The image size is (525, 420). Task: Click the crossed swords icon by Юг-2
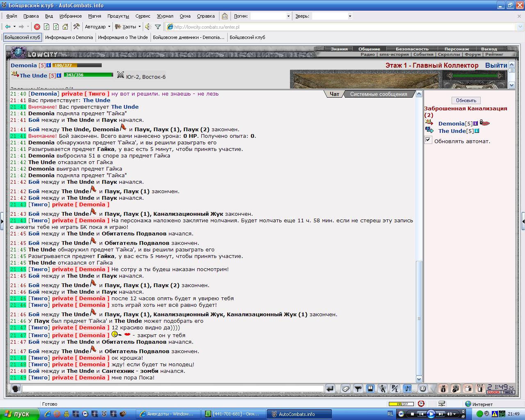pos(120,75)
